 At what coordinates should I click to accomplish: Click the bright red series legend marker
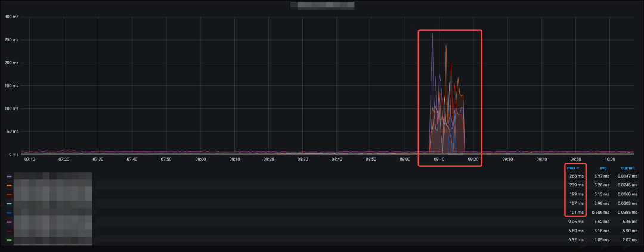9,195
